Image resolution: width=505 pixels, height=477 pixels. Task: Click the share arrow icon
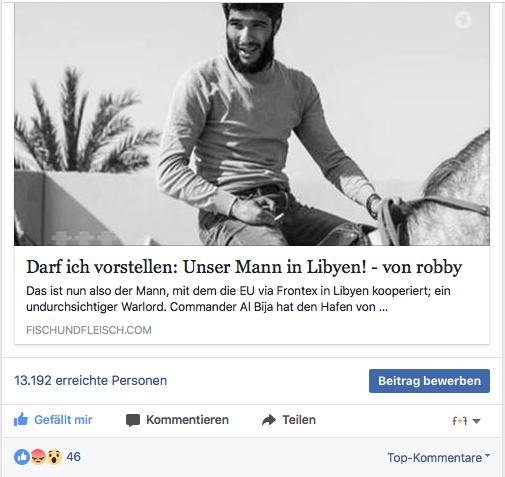pyautogui.click(x=269, y=420)
